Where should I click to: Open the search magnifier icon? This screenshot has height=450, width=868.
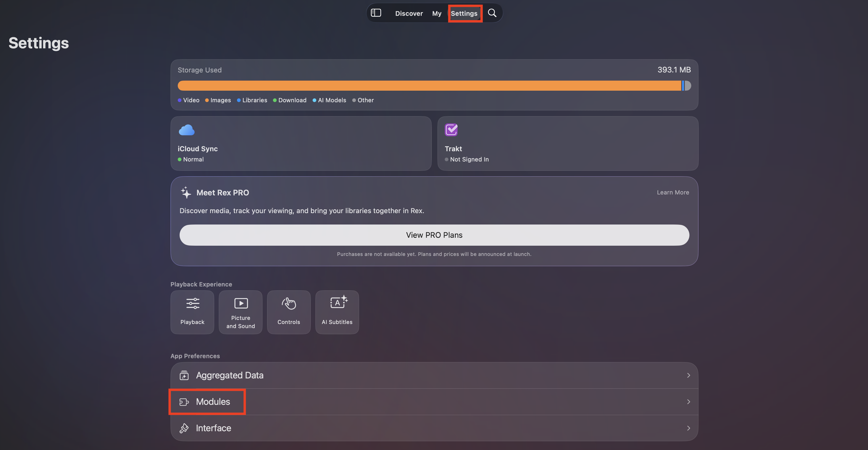tap(492, 13)
